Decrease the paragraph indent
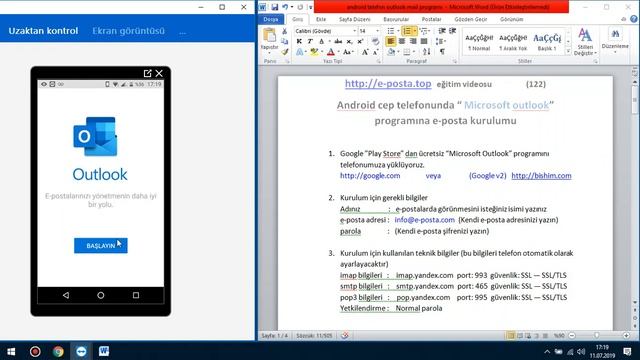The image size is (640, 360). [442, 31]
